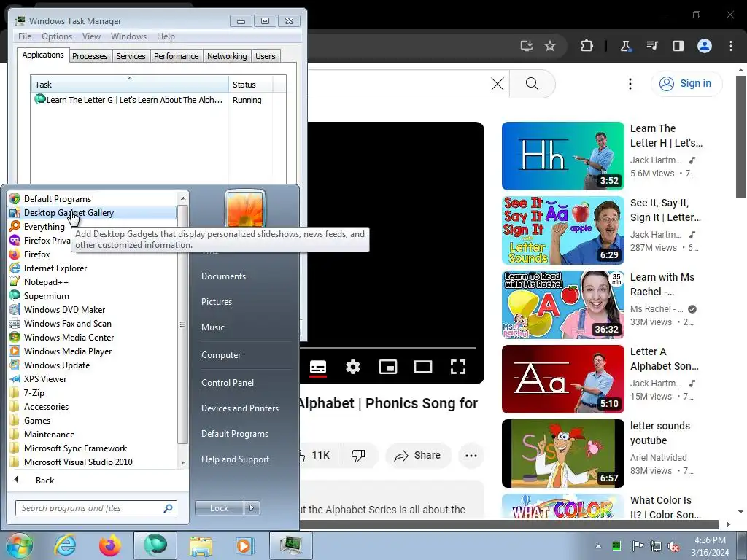
Task: Open Help and Support
Action: tap(236, 459)
